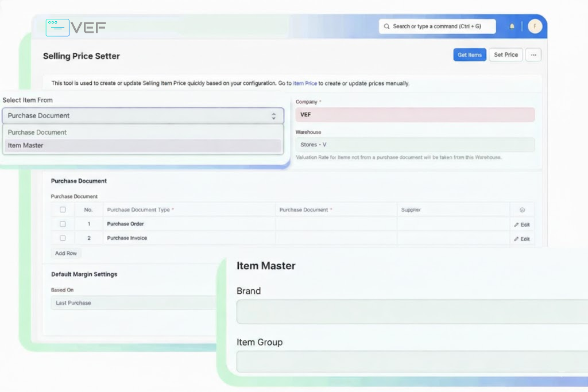Edit the Purchase Order row
588x392 pixels.
(522, 224)
